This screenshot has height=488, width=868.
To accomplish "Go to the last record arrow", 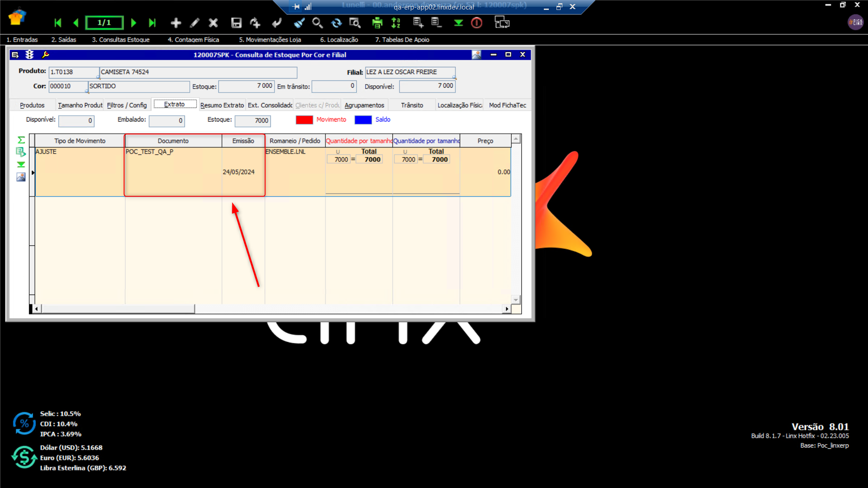I will click(x=152, y=23).
